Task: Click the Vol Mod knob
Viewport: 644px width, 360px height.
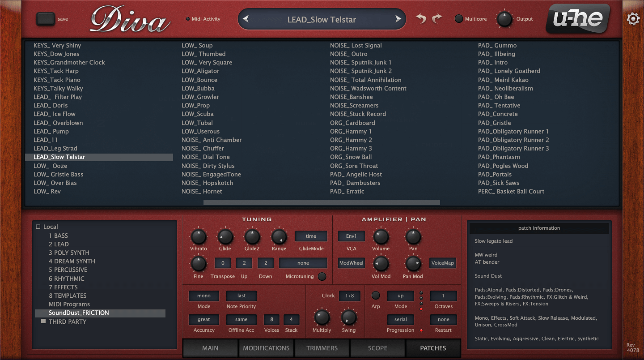Action: (381, 264)
